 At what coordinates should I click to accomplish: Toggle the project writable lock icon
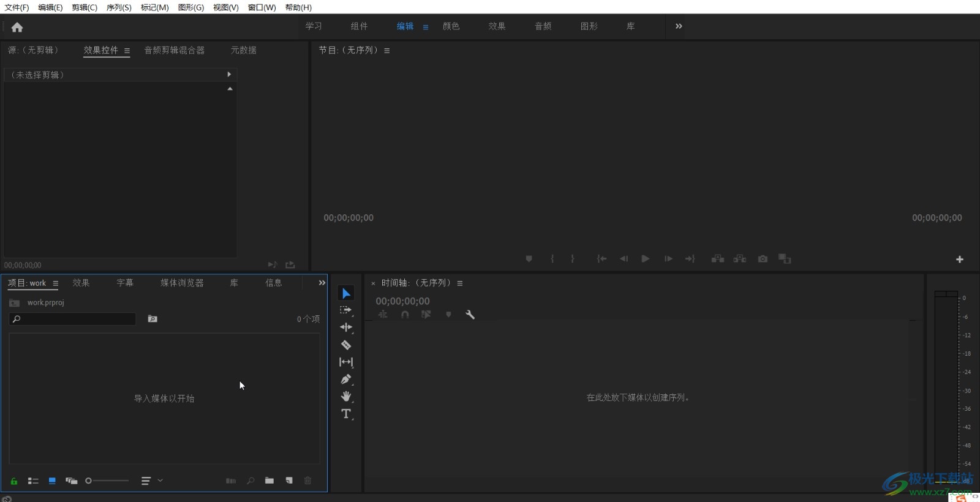point(13,481)
